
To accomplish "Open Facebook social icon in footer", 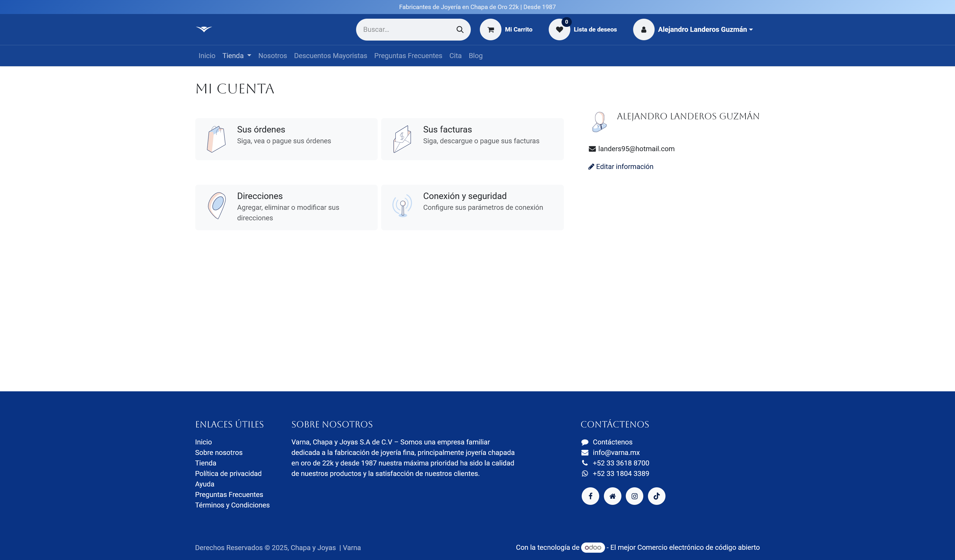I will coord(590,496).
